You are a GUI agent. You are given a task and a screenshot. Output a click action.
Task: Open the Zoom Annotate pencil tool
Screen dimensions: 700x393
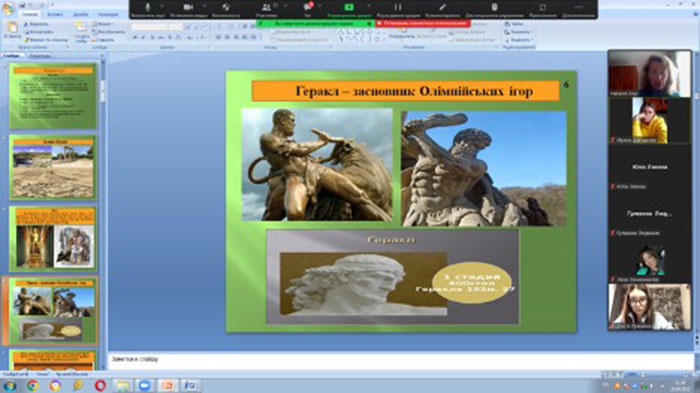click(442, 7)
